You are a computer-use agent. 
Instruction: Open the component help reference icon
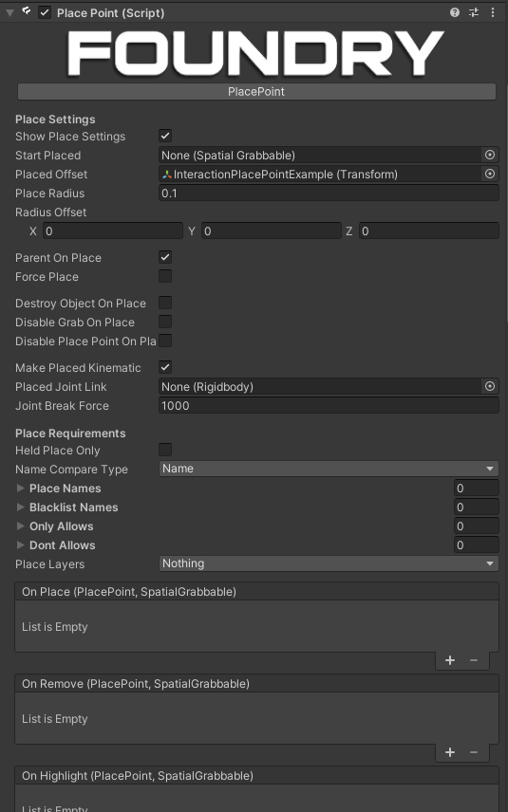point(455,12)
